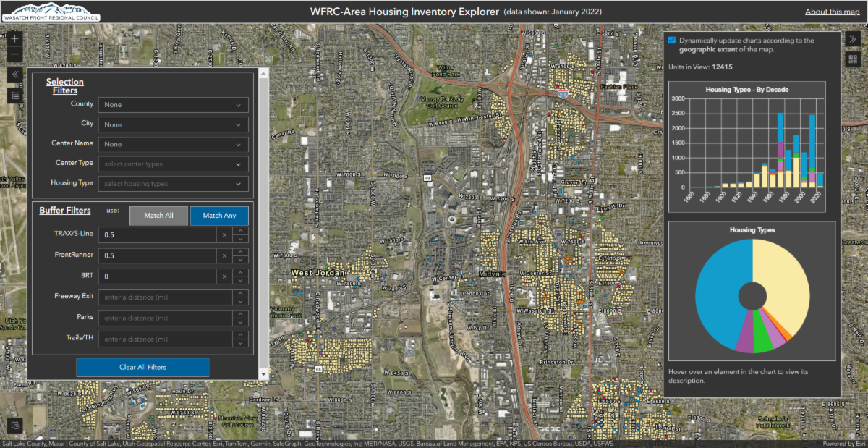Clear the TRAX/S-Line buffer value
The height and width of the screenshot is (448, 868).
click(x=224, y=235)
